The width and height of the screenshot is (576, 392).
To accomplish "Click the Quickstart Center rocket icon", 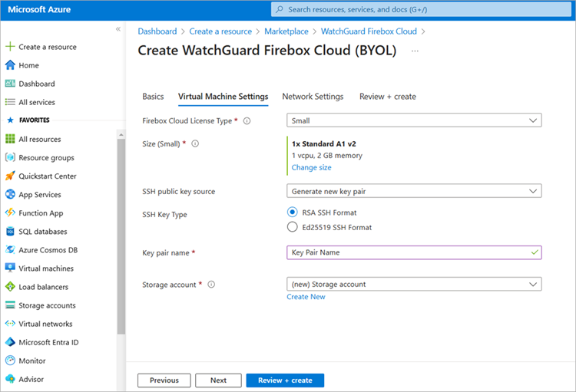I will click(10, 176).
